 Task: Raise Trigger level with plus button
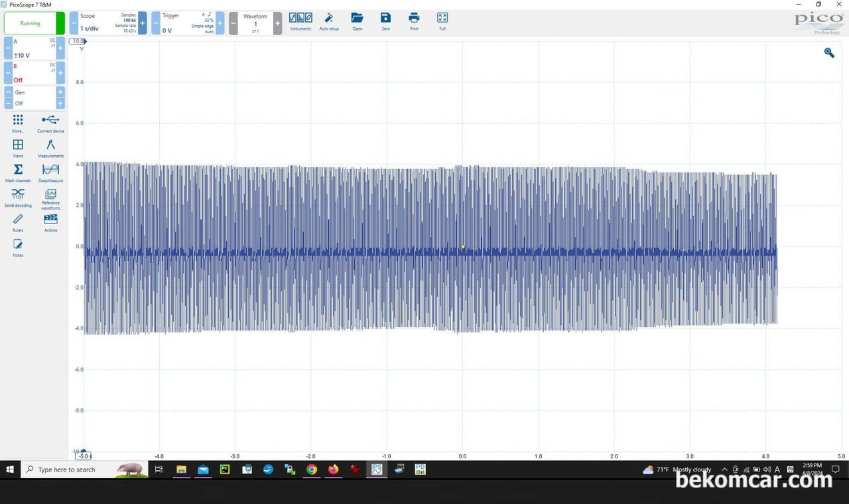[220, 23]
